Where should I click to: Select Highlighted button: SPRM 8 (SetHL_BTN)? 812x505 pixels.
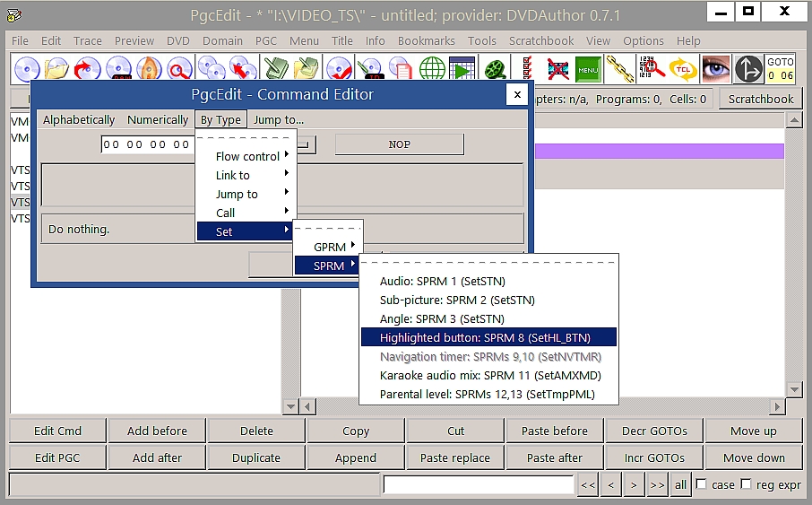[488, 337]
